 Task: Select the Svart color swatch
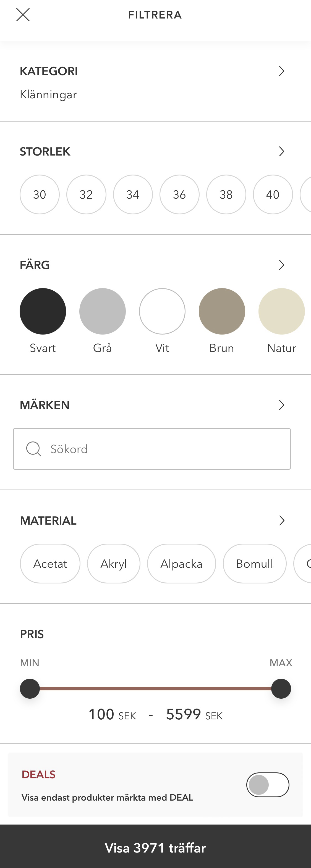tap(43, 311)
